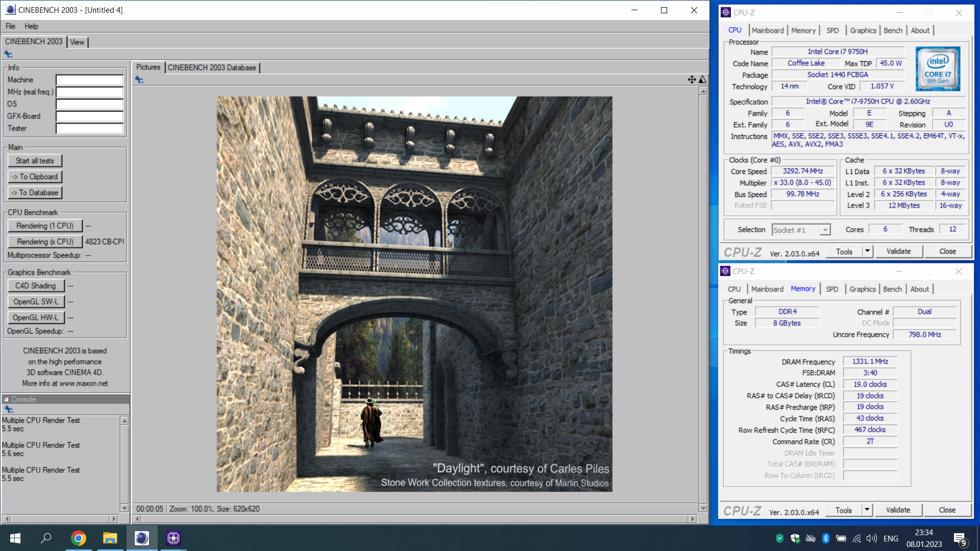The width and height of the screenshot is (980, 551).
Task: Run Rendering (1 CPU) benchmark
Action: pyautogui.click(x=45, y=226)
